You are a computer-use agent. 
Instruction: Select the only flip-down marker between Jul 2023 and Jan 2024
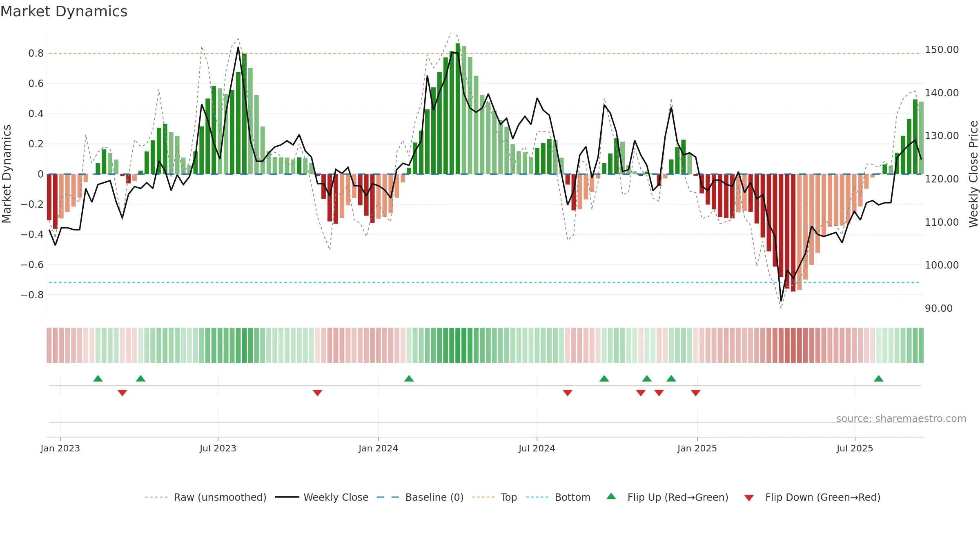(318, 393)
